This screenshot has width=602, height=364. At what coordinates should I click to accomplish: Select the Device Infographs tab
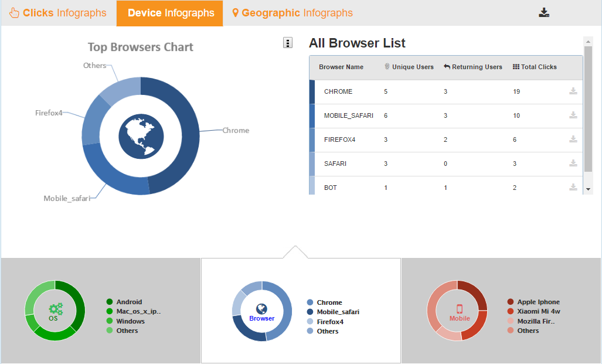coord(169,13)
